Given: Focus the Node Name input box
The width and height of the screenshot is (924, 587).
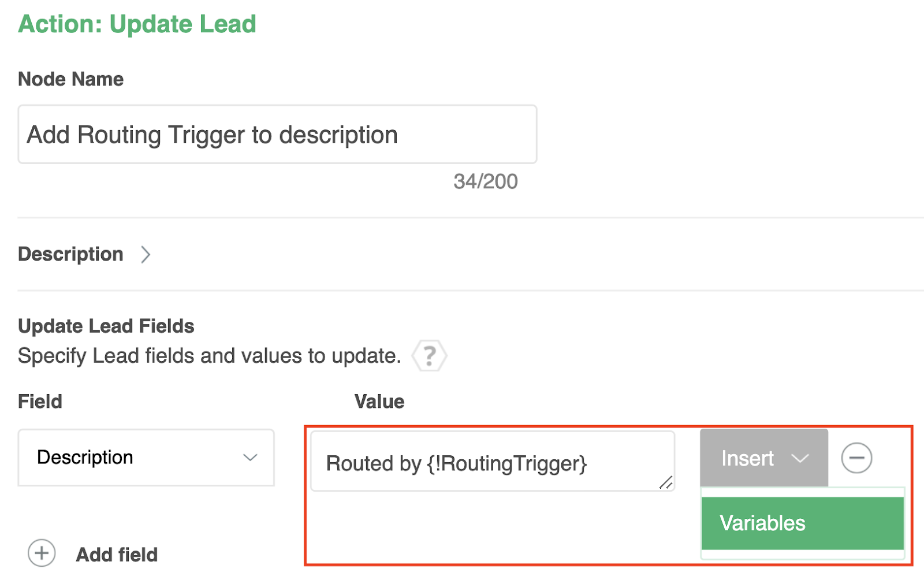Looking at the screenshot, I should point(277,135).
